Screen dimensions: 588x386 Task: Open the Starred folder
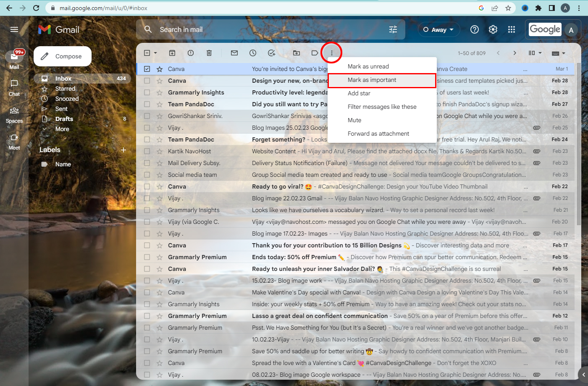(65, 89)
